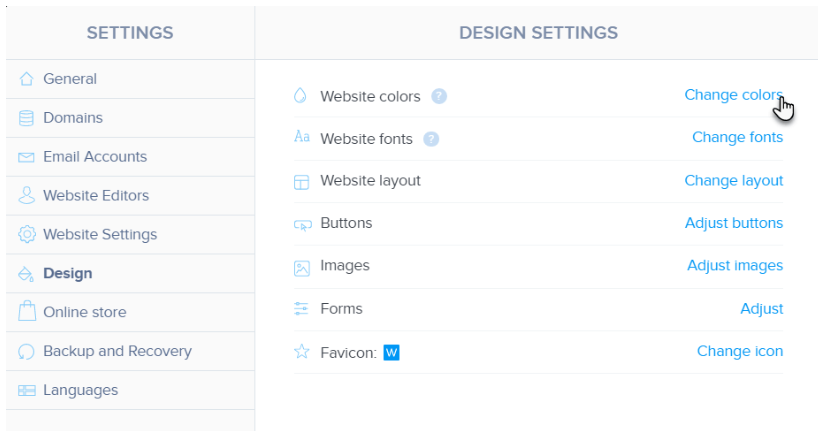Viewport: 818px width, 431px height.
Task: Click the Adjust buttons link
Action: click(734, 223)
